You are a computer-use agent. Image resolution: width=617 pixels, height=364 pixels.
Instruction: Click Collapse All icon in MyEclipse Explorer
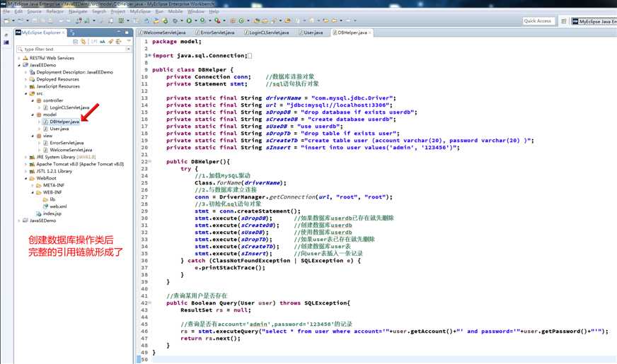pos(76,41)
